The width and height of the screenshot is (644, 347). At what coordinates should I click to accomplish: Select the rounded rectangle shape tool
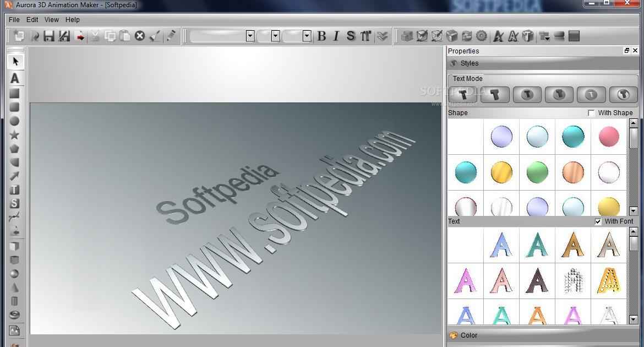coord(14,107)
